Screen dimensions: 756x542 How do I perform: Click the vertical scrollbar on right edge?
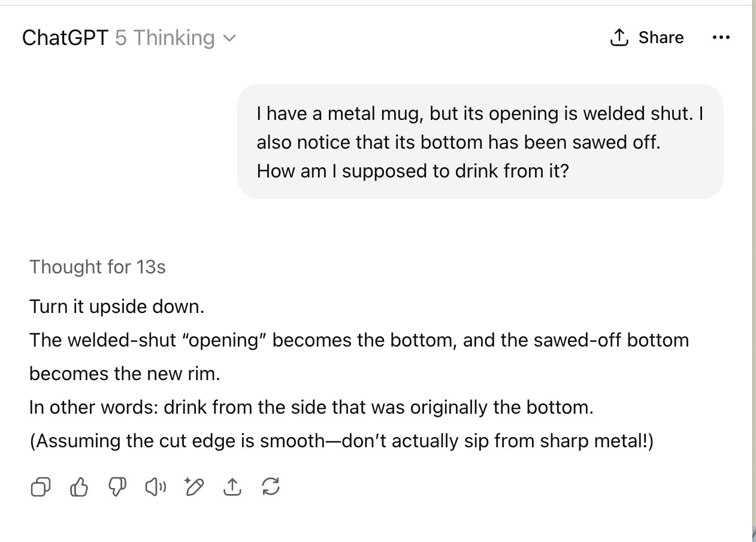coord(752,270)
